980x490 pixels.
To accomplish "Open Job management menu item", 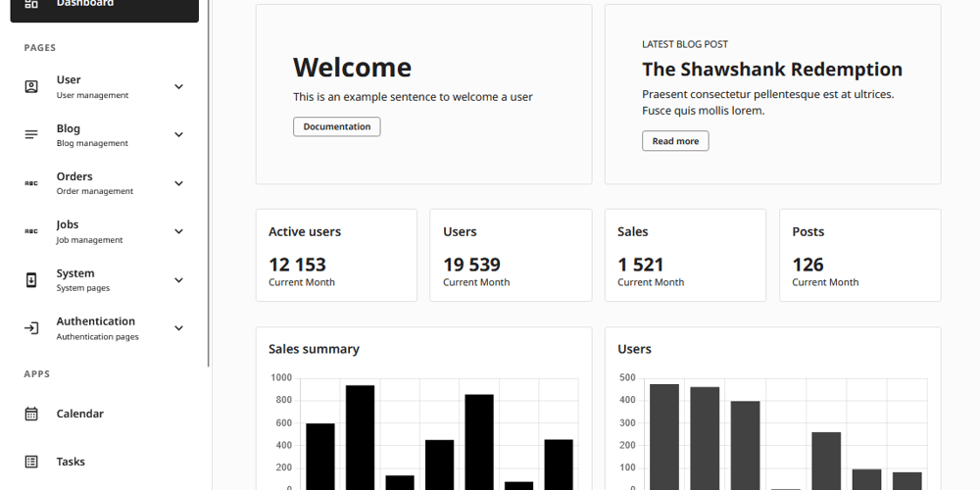I will click(105, 231).
